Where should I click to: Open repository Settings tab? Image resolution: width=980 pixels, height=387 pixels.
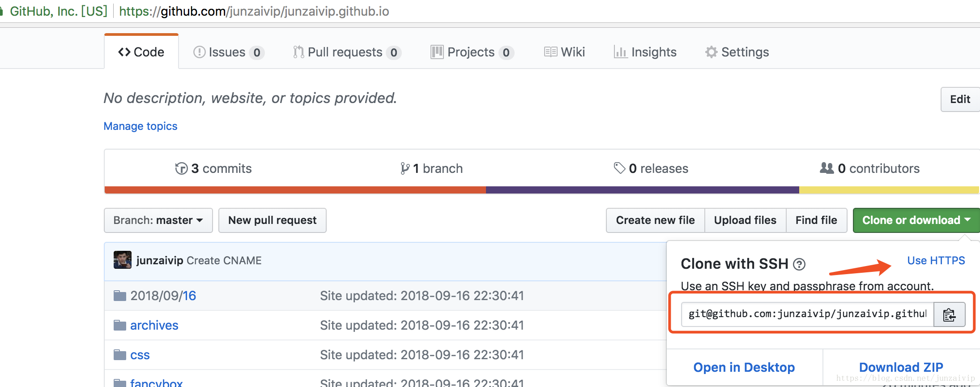click(x=737, y=52)
